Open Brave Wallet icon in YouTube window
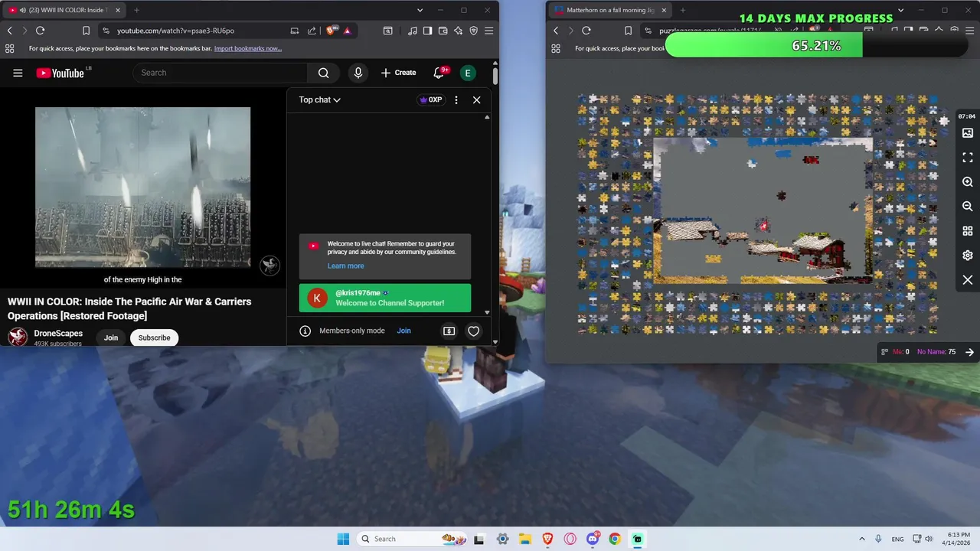This screenshot has width=980, height=551. click(x=443, y=31)
